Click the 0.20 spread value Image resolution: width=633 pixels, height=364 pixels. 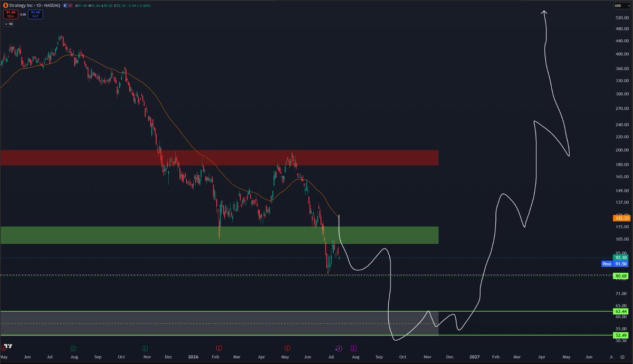coord(23,14)
